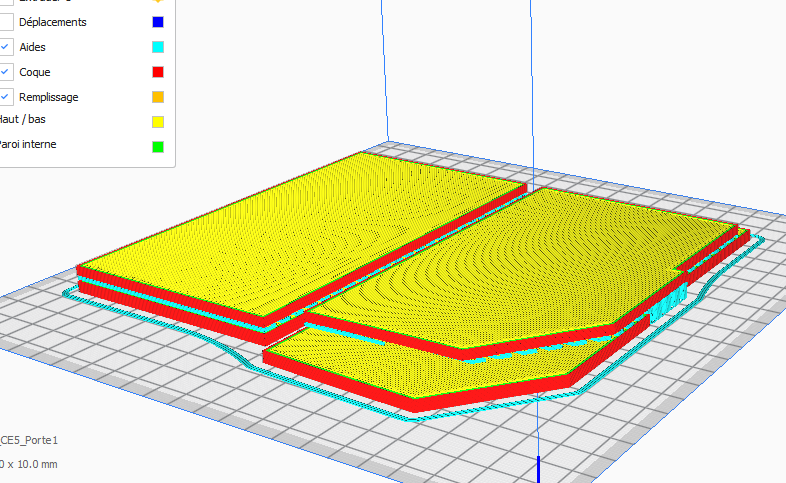Viewport: 786px width, 483px height.
Task: Click the CE5_Porte1 model name
Action: [x=29, y=440]
